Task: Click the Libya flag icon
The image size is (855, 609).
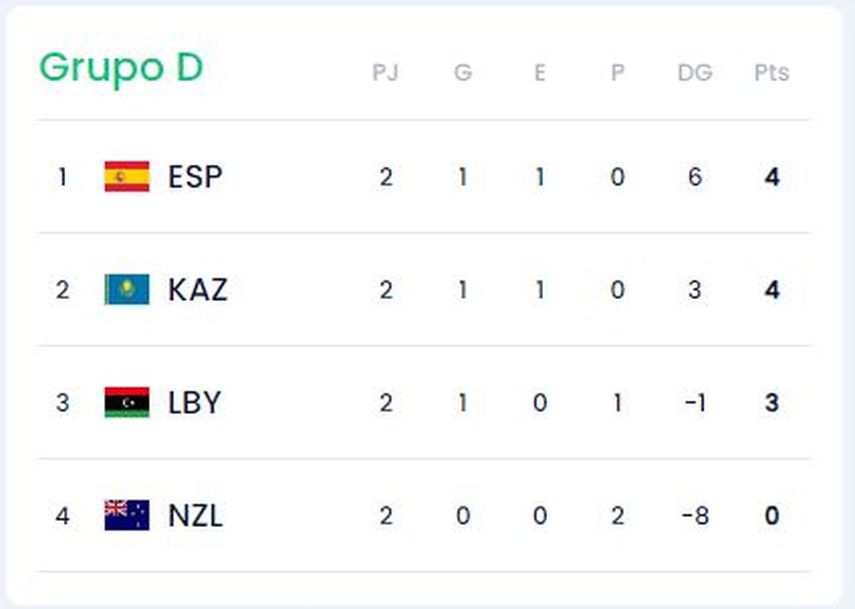Action: pyautogui.click(x=127, y=403)
